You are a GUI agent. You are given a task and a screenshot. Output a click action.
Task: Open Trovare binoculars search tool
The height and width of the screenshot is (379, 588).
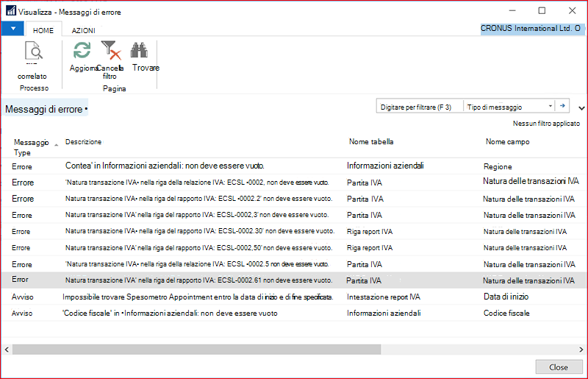[x=140, y=50]
